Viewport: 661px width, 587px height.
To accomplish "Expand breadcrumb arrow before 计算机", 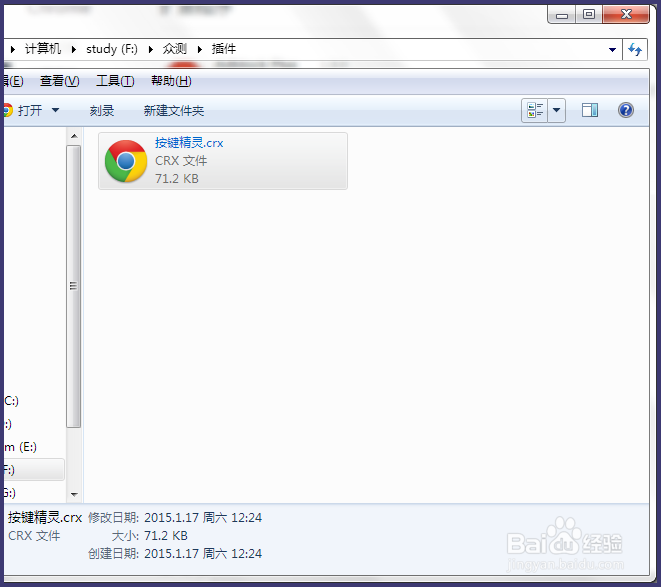I will (13, 49).
